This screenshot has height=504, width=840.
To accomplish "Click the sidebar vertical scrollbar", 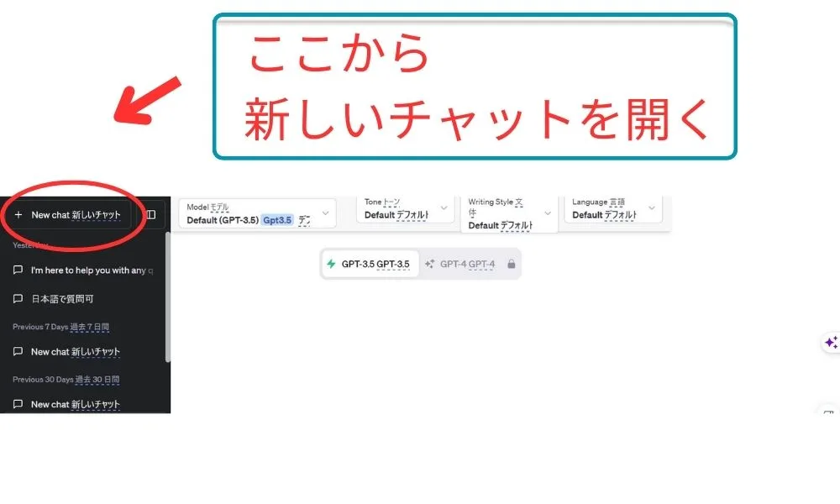I will coord(168,297).
